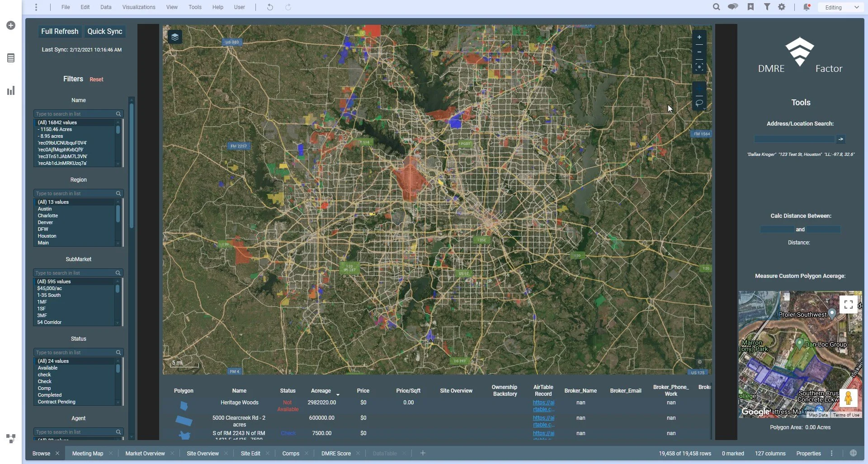Open the Heritage Woods AirTable record link
The width and height of the screenshot is (868, 464).
pyautogui.click(x=543, y=406)
